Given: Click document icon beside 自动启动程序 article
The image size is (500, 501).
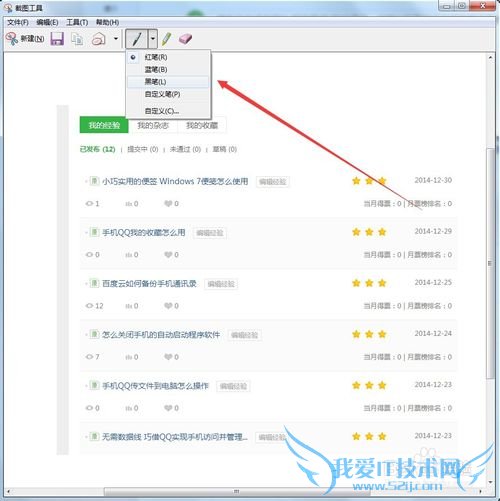Looking at the screenshot, I should pos(94,334).
